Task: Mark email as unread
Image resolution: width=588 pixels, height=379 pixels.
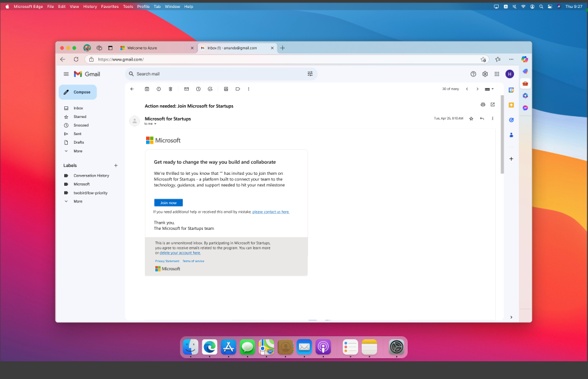Action: tap(186, 89)
